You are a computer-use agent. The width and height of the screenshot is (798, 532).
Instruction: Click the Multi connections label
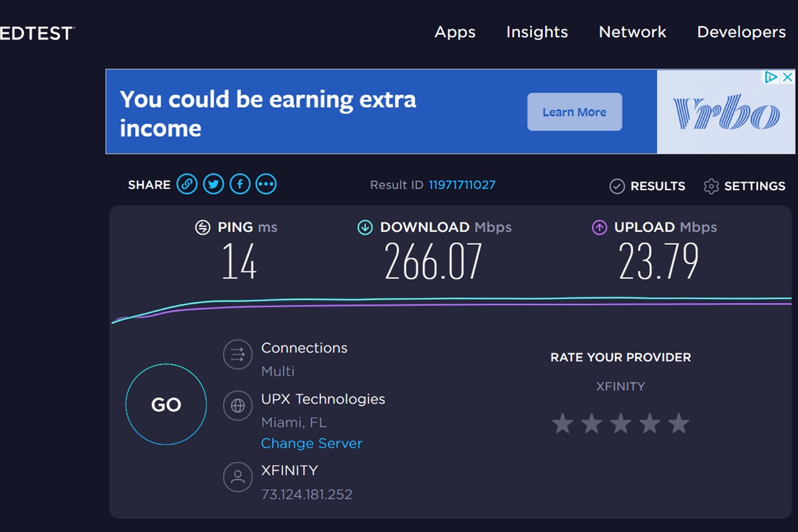[x=278, y=371]
